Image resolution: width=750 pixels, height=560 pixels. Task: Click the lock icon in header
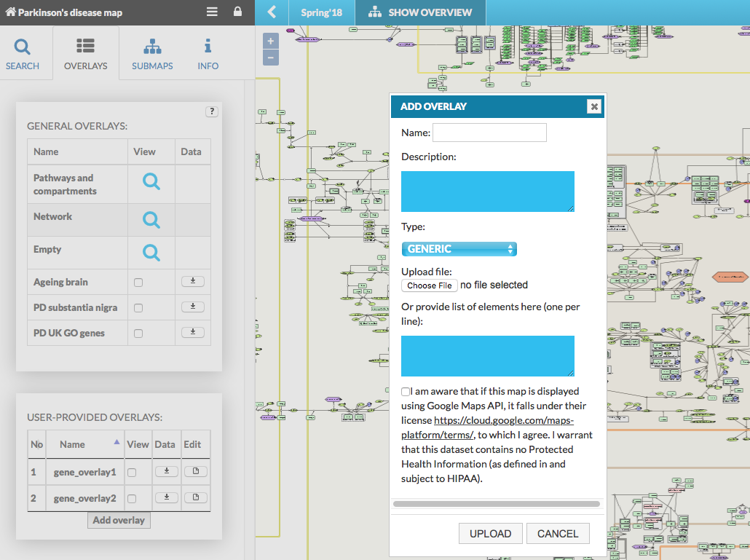237,12
